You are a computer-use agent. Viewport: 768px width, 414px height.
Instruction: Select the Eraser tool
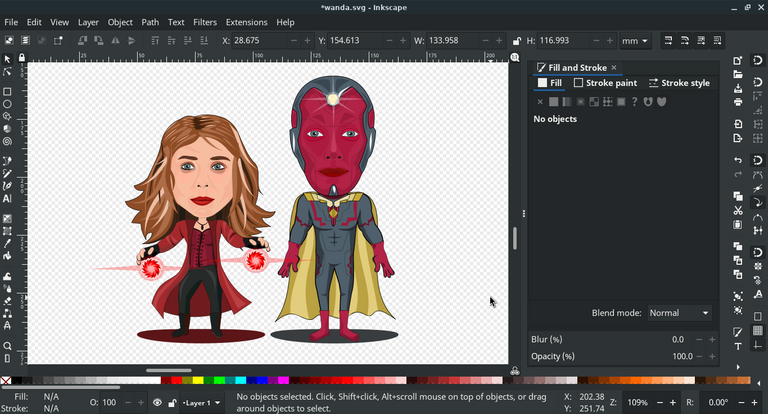click(7, 301)
